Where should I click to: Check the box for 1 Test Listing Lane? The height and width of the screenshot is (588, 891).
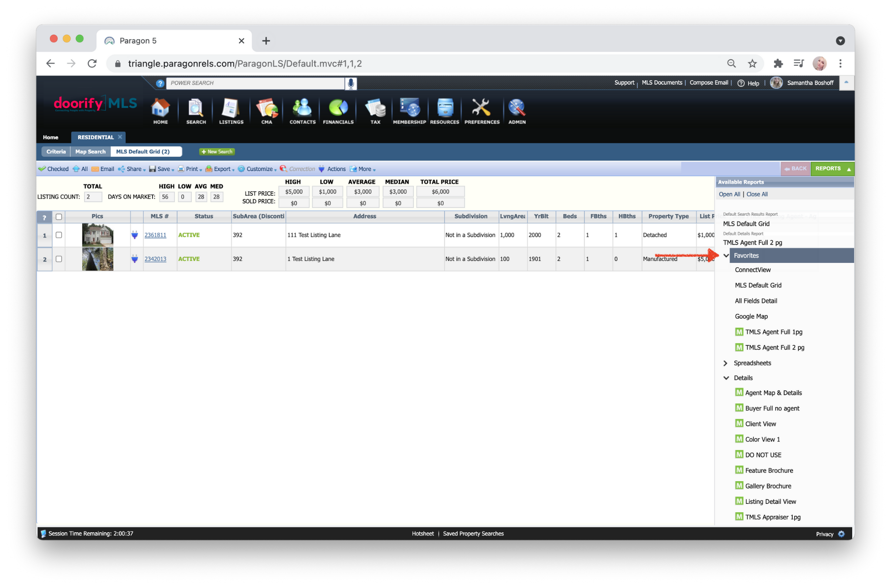59,259
